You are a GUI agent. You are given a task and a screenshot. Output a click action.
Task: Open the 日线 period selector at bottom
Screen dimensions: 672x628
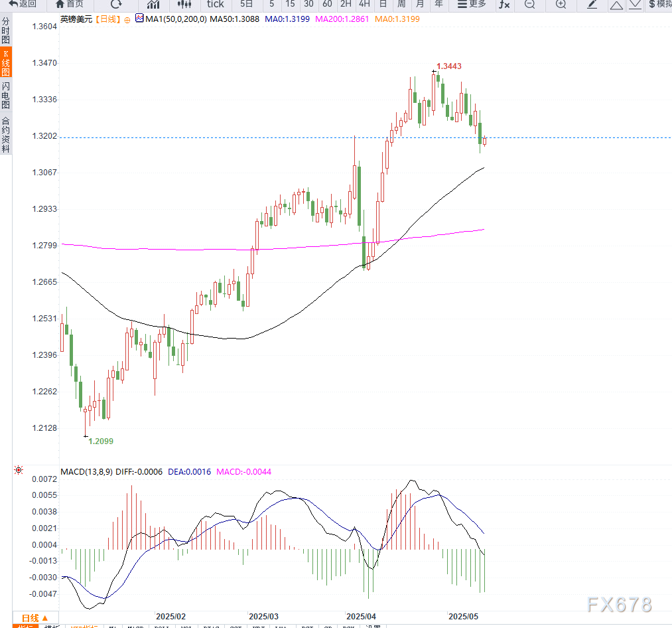pos(34,617)
